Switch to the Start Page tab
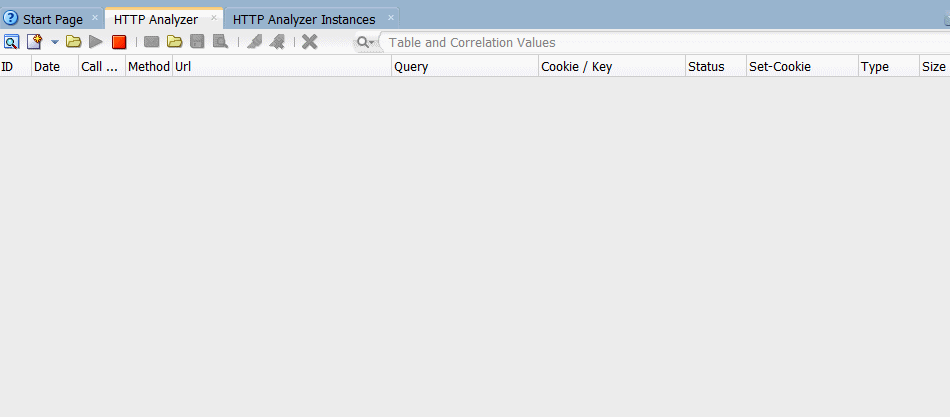Viewport: 950px width, 417px height. (53, 19)
